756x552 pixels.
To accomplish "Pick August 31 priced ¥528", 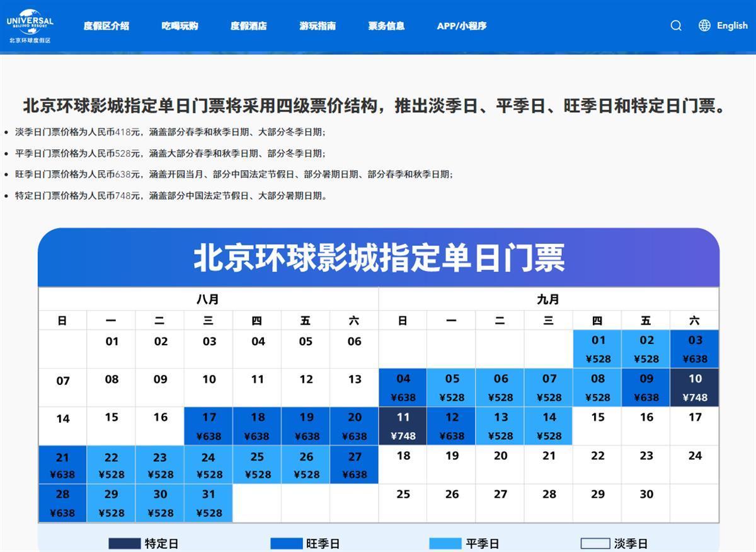I will pos(209,503).
